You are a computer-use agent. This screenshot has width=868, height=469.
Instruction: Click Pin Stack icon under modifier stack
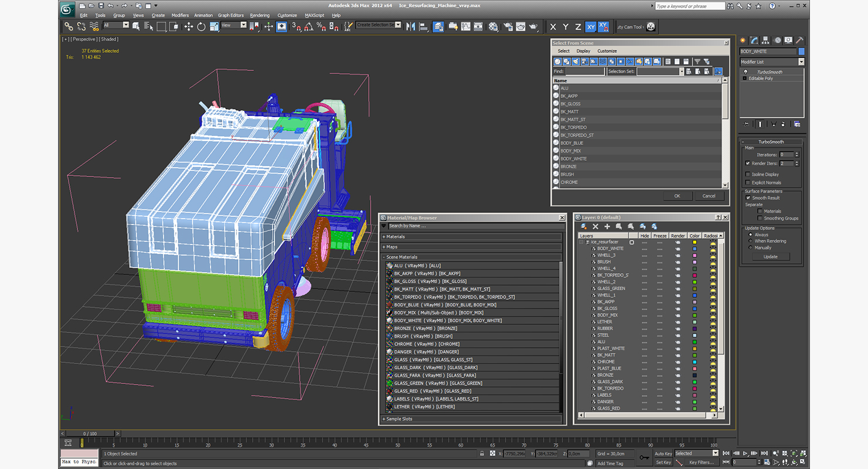pyautogui.click(x=746, y=124)
